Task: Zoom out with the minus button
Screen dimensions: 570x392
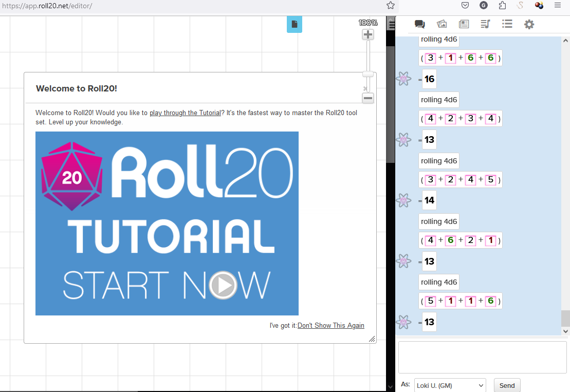Action: pyautogui.click(x=368, y=98)
